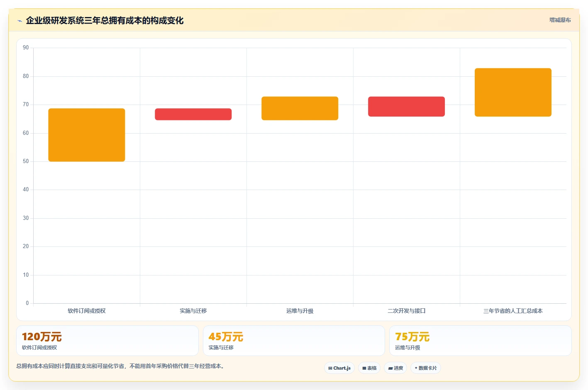Click x-axis label 软件订阅或授权
Image resolution: width=588 pixels, height=390 pixels.
[x=87, y=311]
